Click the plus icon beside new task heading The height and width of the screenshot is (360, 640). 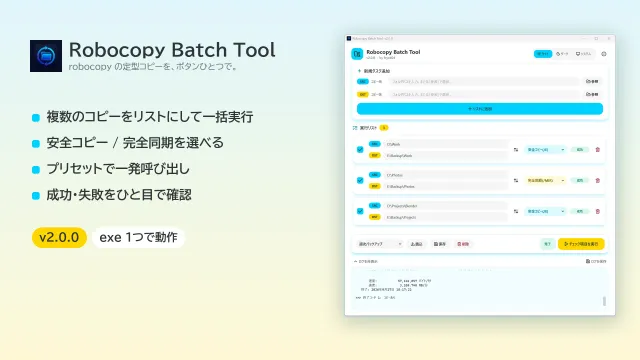click(359, 71)
